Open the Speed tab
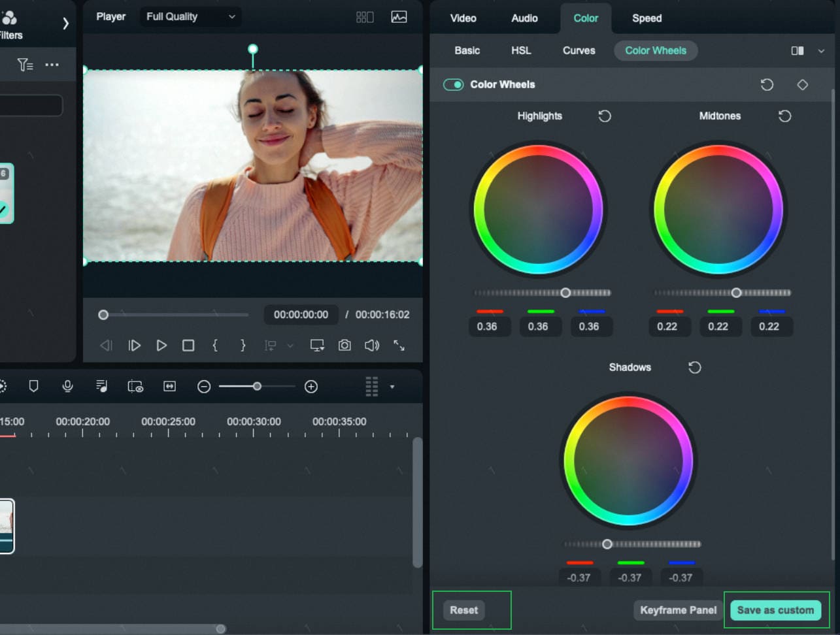This screenshot has width=840, height=635. [x=647, y=18]
